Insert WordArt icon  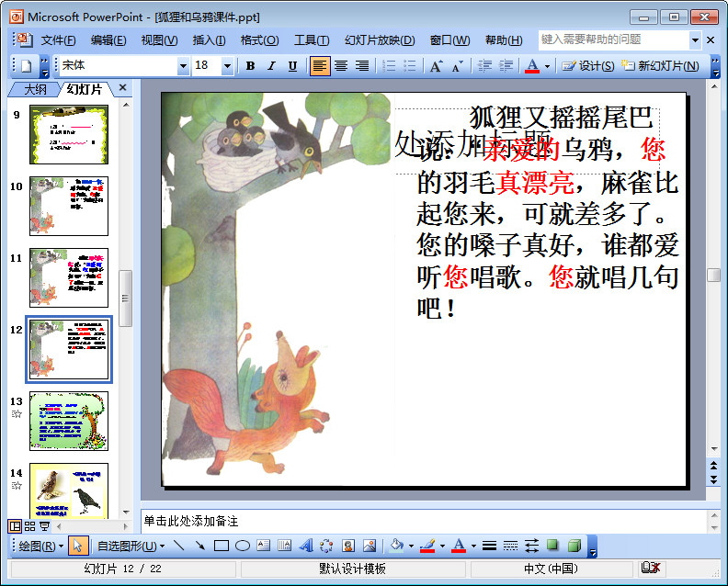[305, 546]
